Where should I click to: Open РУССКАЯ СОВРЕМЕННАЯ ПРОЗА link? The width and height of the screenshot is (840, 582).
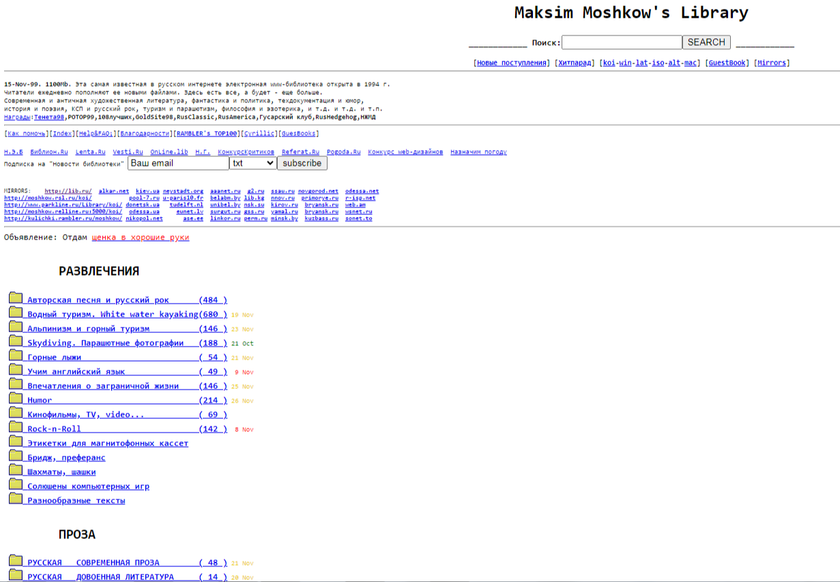(127, 563)
